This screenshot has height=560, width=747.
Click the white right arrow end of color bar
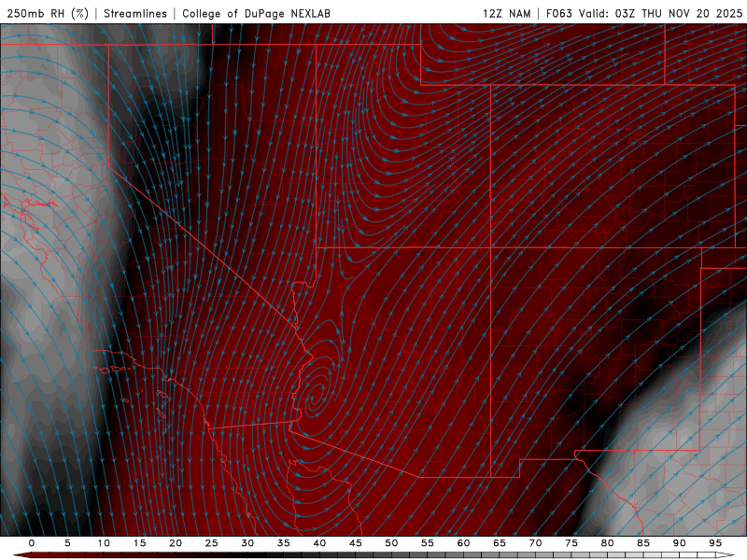(725, 555)
